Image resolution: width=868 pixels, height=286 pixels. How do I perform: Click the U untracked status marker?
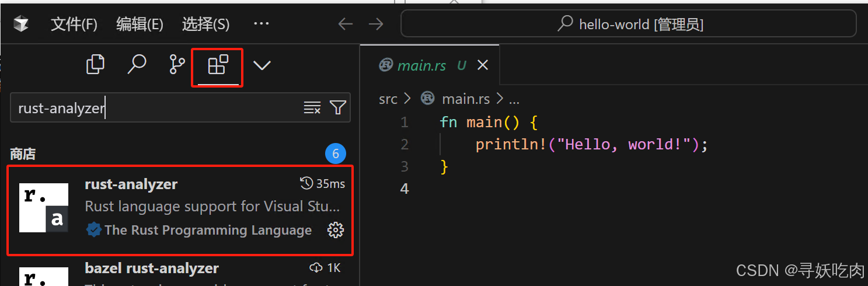[461, 66]
